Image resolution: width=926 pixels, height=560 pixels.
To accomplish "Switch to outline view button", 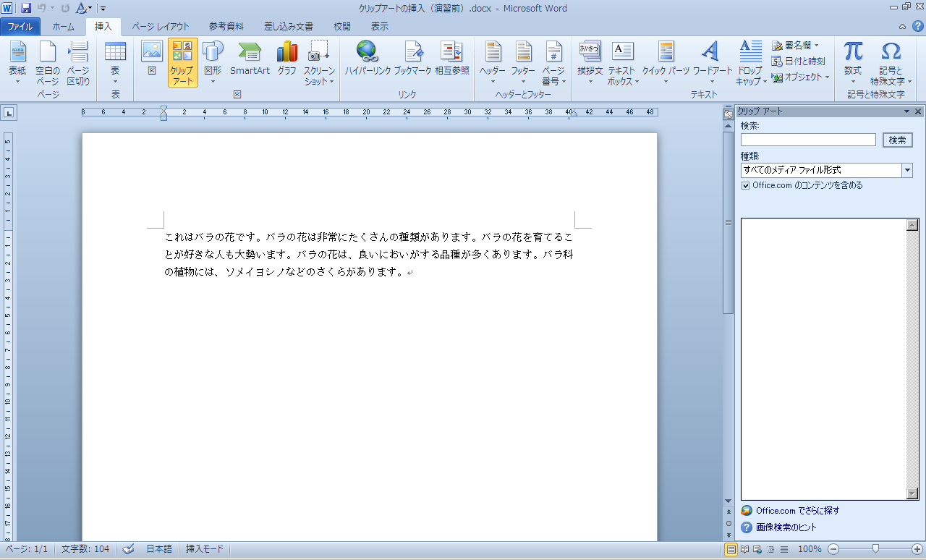I will [770, 549].
